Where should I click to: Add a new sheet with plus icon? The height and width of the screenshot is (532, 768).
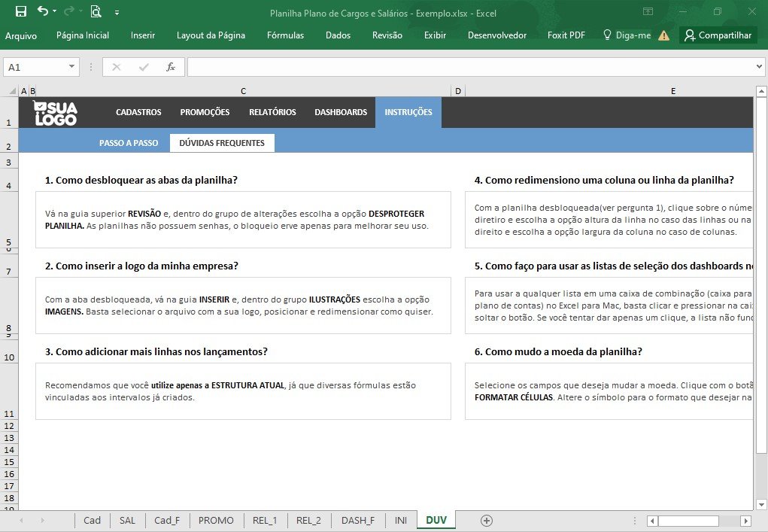487,520
